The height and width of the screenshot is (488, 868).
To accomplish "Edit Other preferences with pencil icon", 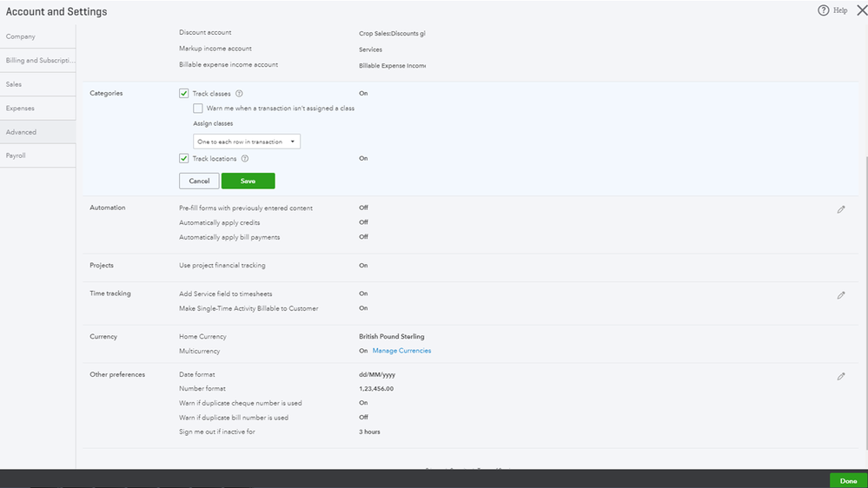I will tap(841, 376).
